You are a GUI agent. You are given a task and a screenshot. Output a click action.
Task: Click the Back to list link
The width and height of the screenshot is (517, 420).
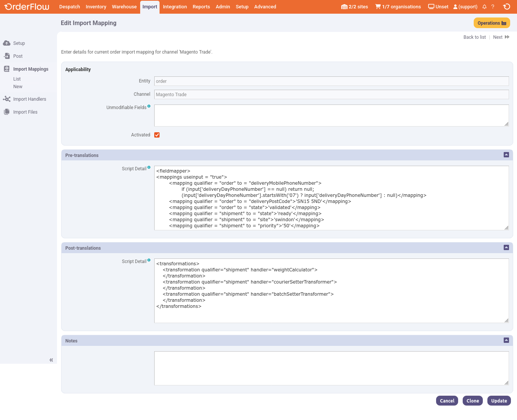(x=474, y=37)
